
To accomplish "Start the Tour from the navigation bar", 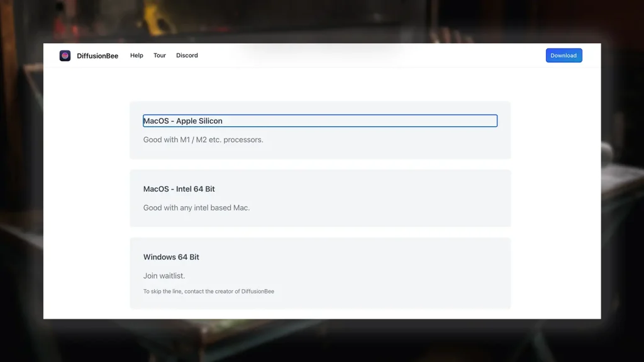I will (159, 55).
